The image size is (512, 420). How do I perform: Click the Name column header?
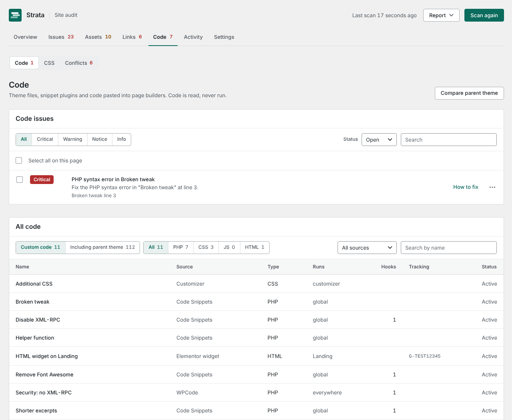[22, 267]
